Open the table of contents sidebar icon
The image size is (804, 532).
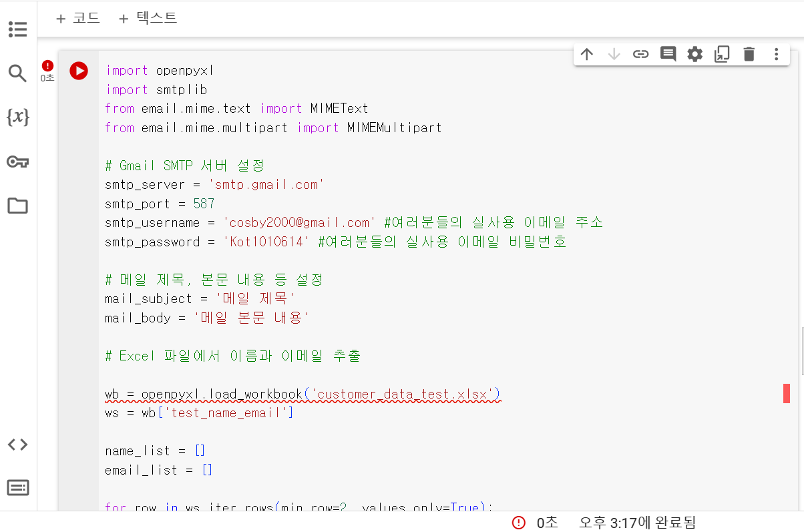tap(18, 29)
